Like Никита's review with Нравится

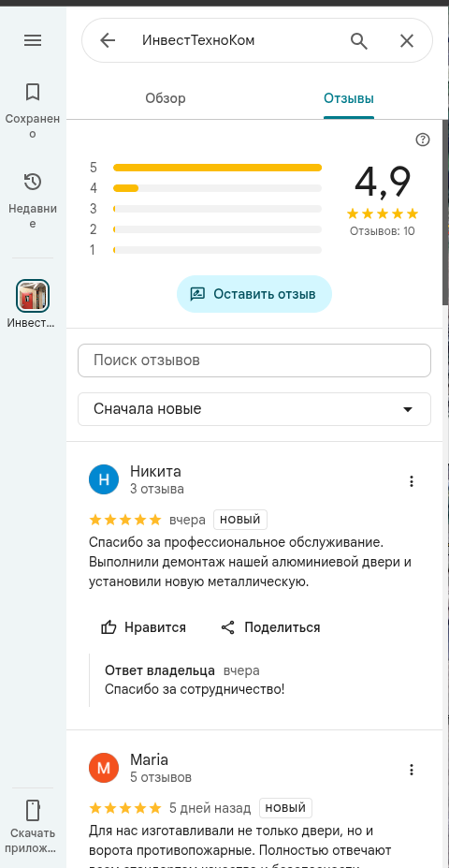click(x=143, y=627)
